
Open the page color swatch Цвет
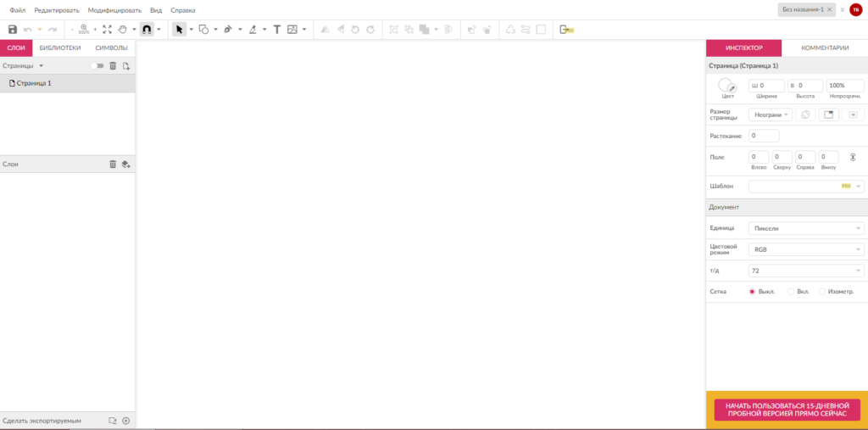pos(726,86)
